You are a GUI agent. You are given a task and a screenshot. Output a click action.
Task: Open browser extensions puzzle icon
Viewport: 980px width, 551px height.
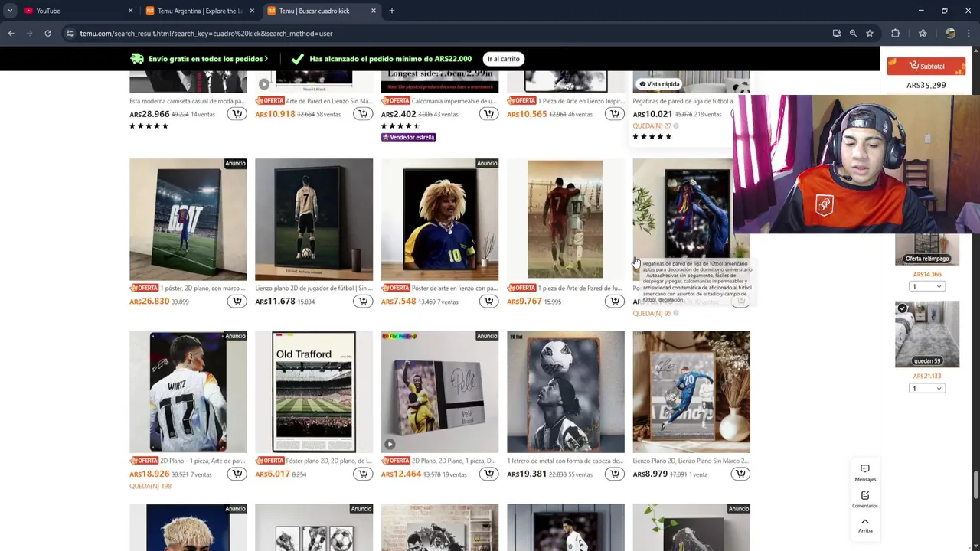pos(895,34)
